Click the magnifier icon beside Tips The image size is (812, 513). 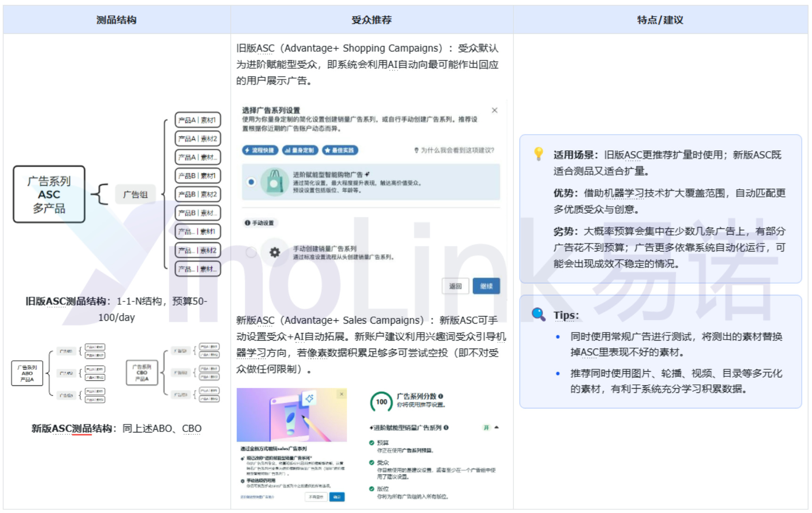click(x=538, y=314)
